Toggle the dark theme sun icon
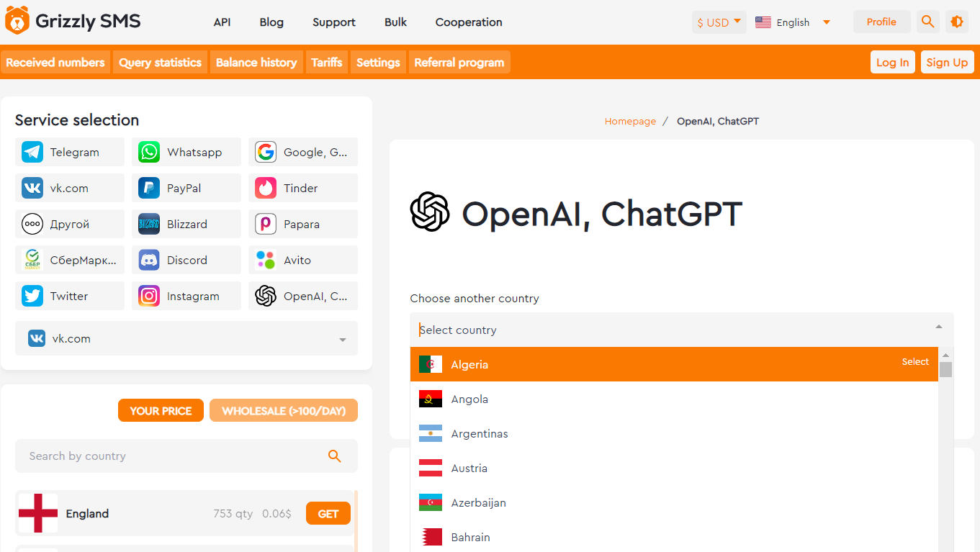Viewport: 980px width, 552px height. [957, 22]
